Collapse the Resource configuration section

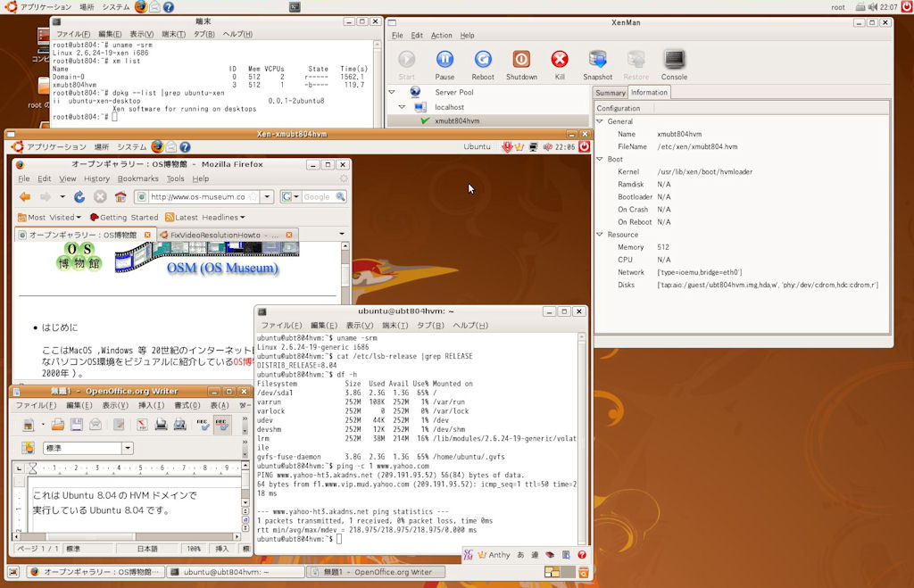click(599, 235)
